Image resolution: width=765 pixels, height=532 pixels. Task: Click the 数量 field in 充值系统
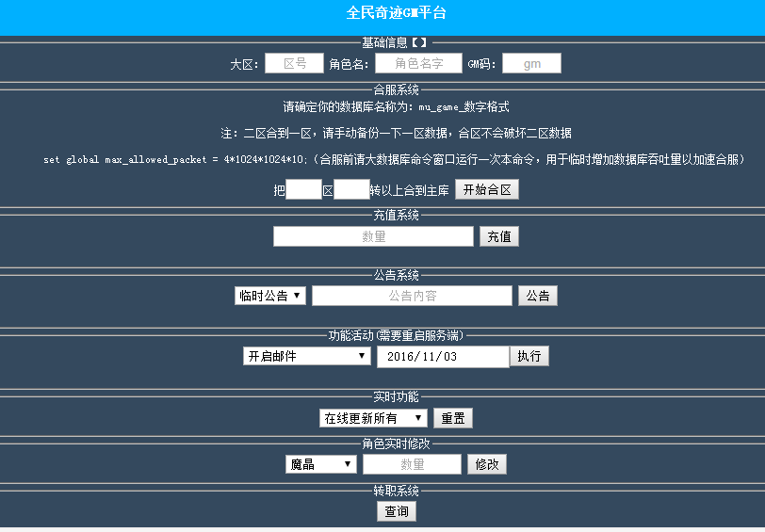coord(373,236)
